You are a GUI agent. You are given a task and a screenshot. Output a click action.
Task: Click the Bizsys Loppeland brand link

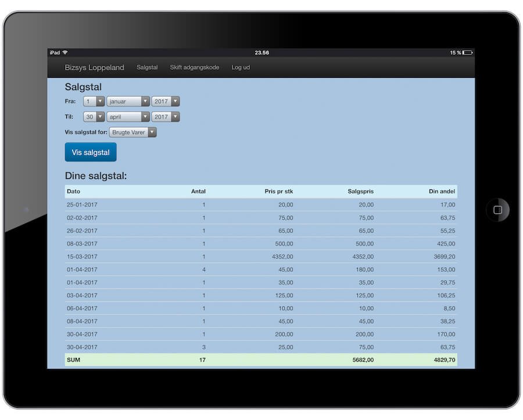(x=94, y=67)
